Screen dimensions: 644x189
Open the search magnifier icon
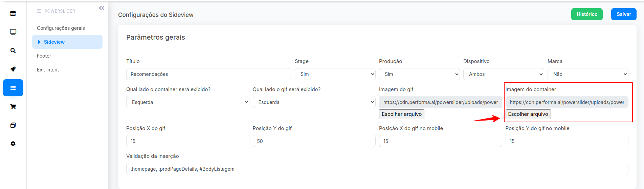[13, 51]
